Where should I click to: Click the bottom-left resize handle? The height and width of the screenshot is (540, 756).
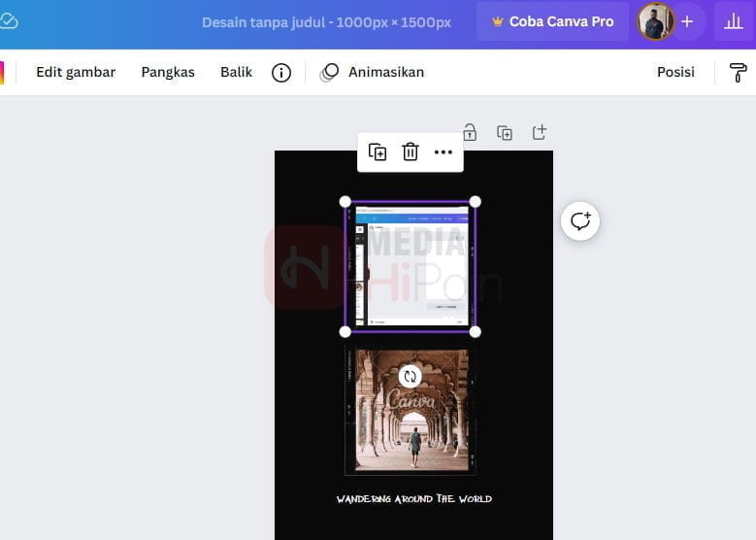pyautogui.click(x=345, y=331)
